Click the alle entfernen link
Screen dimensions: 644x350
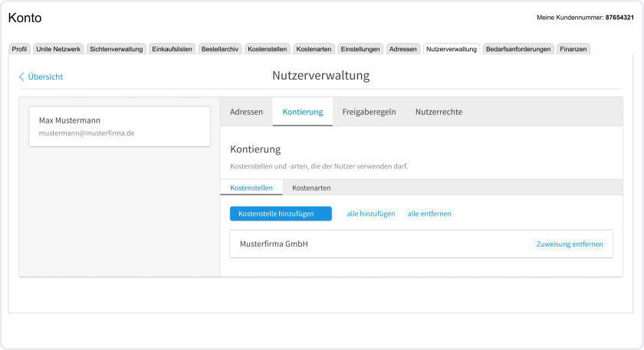point(429,214)
